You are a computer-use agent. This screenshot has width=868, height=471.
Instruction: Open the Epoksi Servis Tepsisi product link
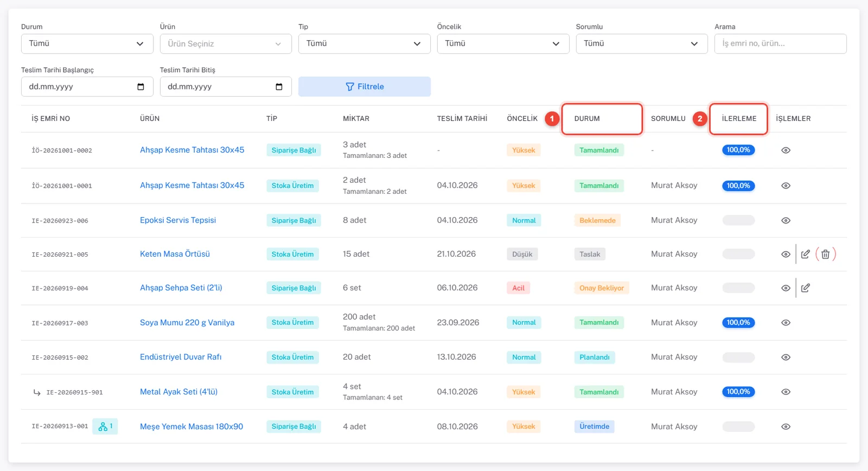click(x=178, y=220)
